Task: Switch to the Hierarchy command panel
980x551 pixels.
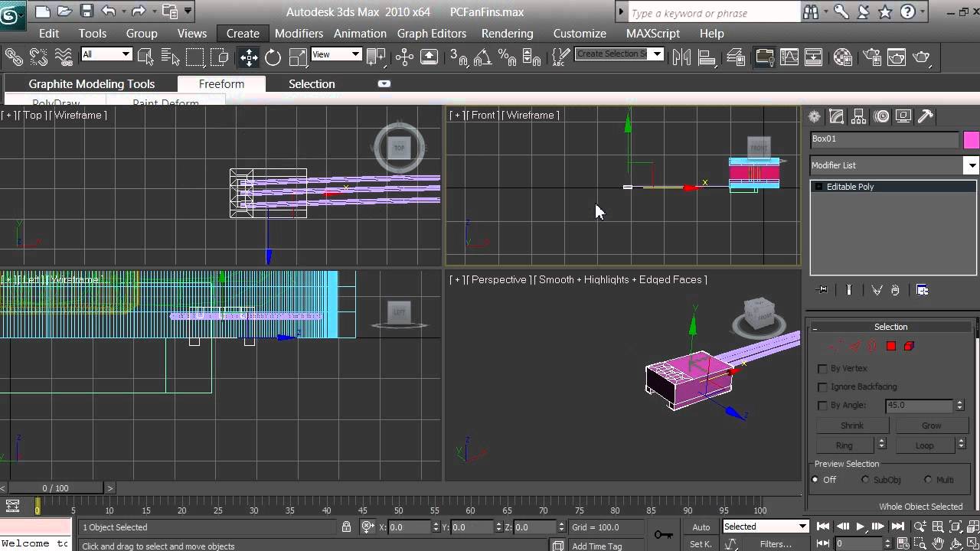Action: [859, 116]
